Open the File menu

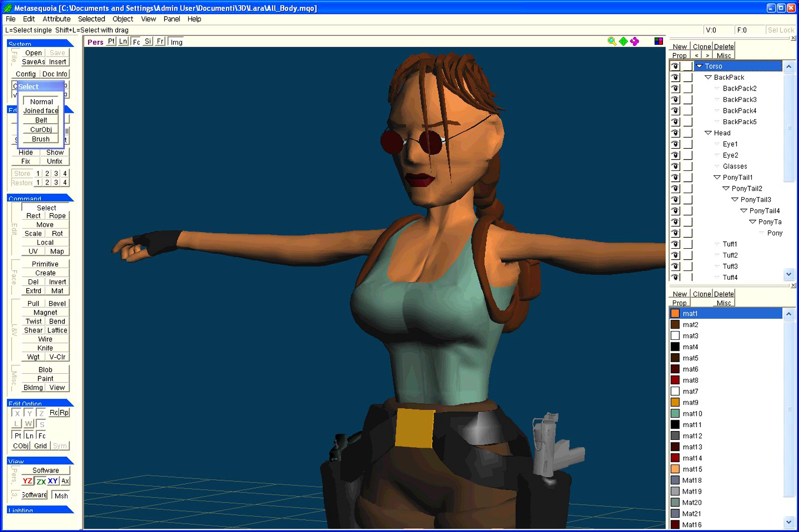(x=10, y=19)
